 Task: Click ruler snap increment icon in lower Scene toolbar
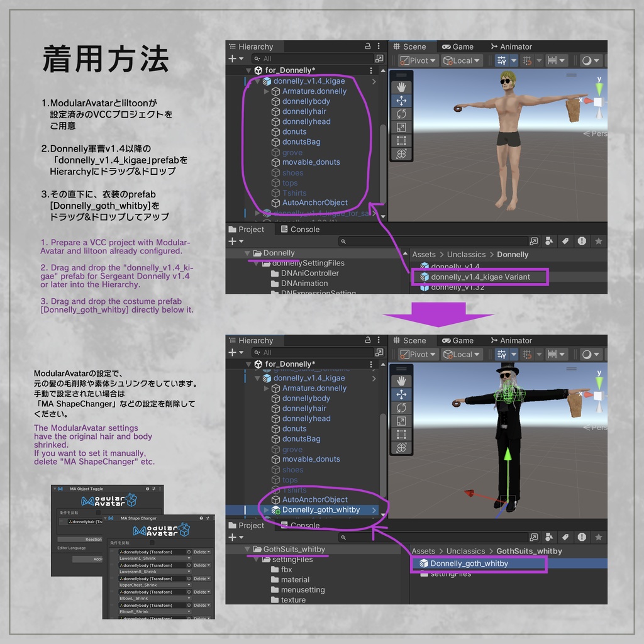(552, 355)
